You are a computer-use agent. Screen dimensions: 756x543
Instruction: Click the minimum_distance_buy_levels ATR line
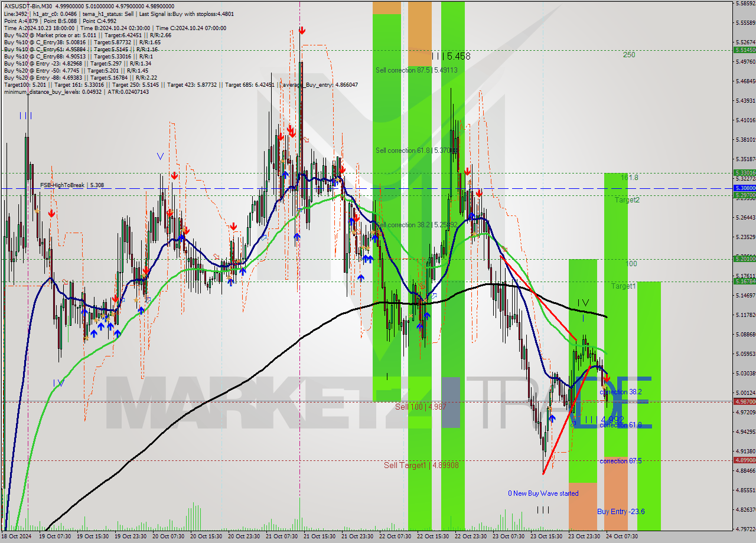tap(76, 91)
